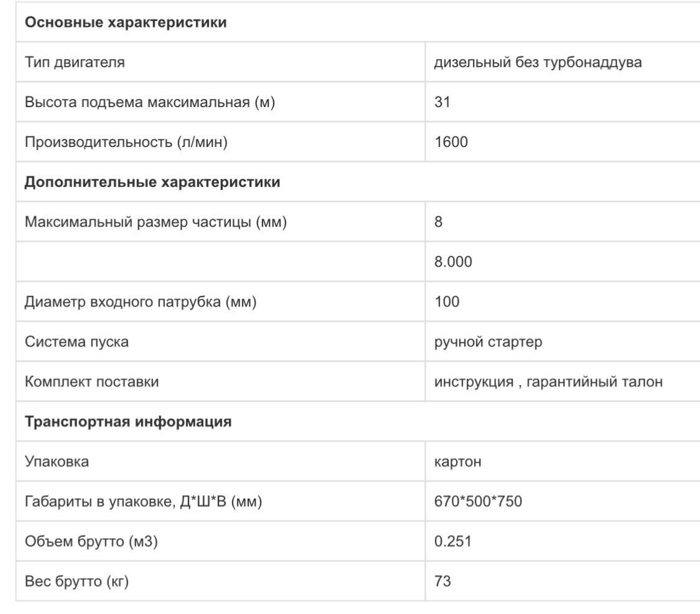
Task: Select the productivity value 1600
Action: (451, 142)
